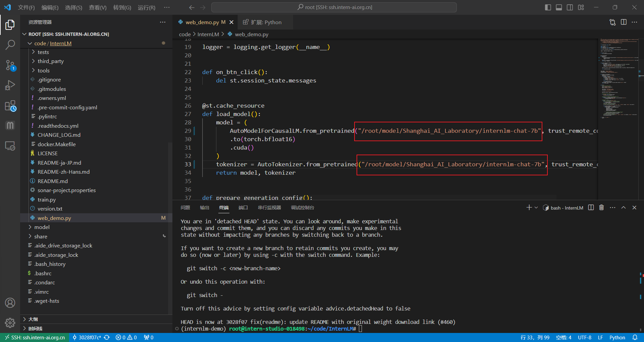Switch to the Ports panel tab

coord(243,208)
